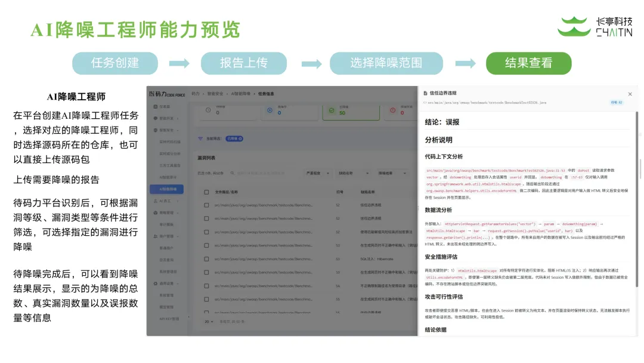This screenshot has width=644, height=363.
Task: Click the clock icon on 待降噪 card
Action: point(208,110)
